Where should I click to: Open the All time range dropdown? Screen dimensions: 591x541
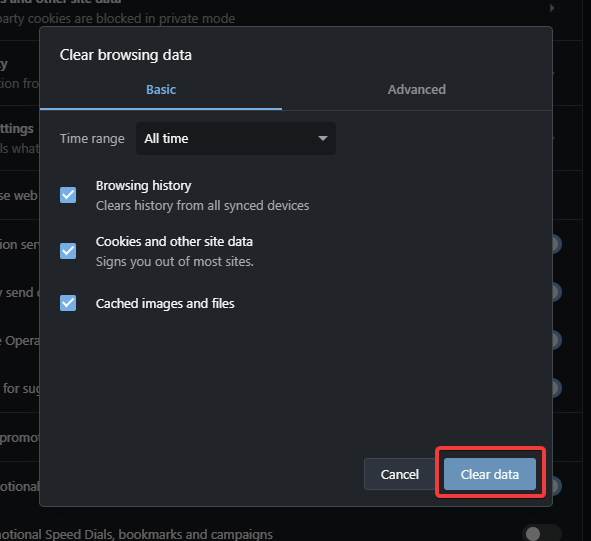[236, 138]
